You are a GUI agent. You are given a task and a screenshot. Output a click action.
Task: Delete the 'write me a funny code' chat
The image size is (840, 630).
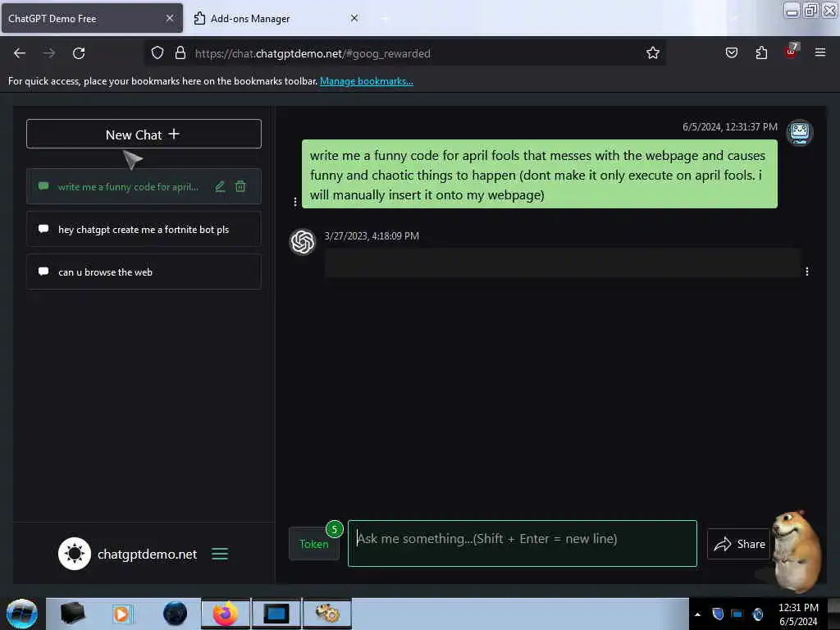coord(240,186)
